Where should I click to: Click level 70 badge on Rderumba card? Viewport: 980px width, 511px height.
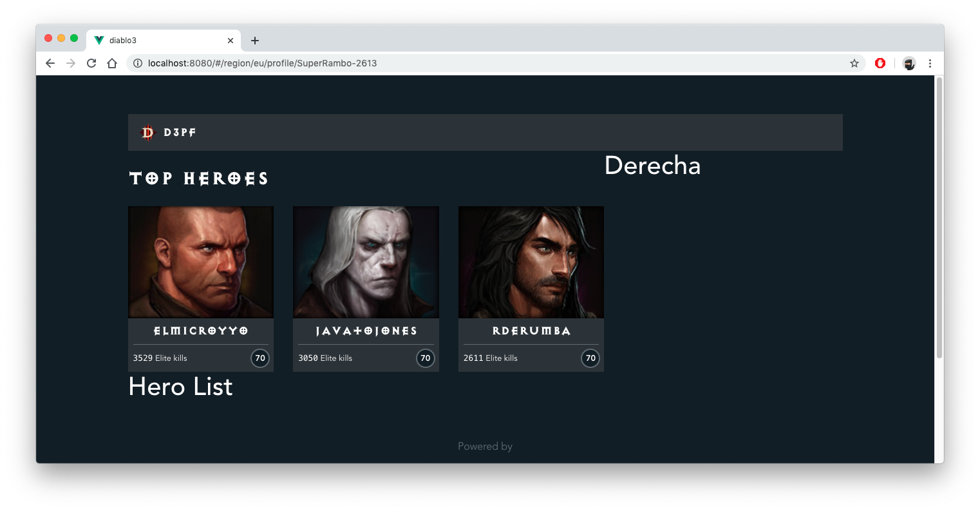pos(590,358)
